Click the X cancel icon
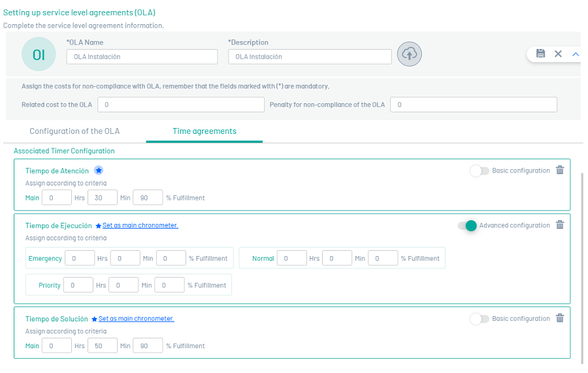 click(x=558, y=54)
